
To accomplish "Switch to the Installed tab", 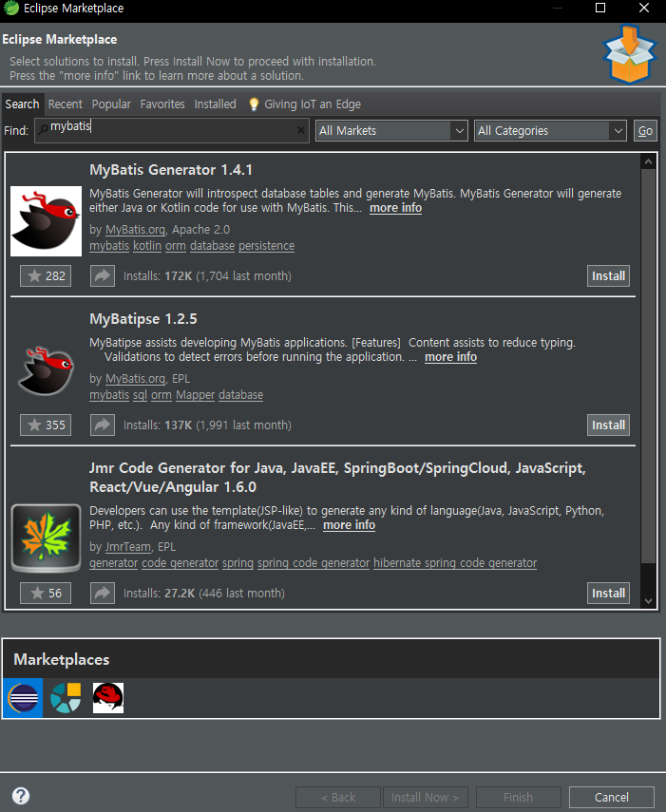I will point(215,104).
